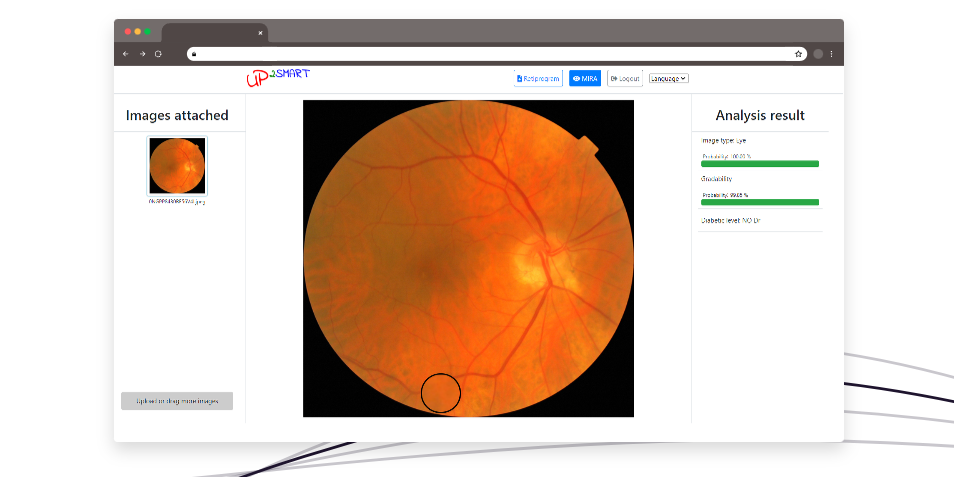Screen dimensions: 954x477
Task: Click the browser's active tab
Action: 214,33
